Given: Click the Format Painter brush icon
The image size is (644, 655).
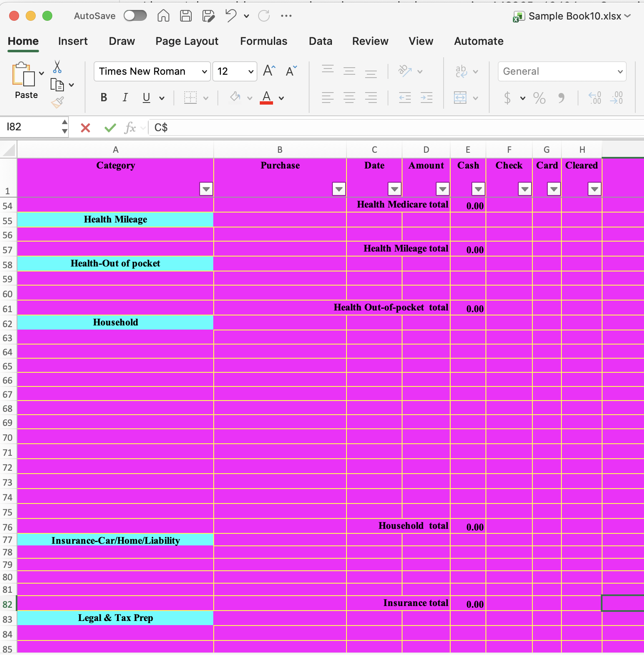Looking at the screenshot, I should click(57, 102).
